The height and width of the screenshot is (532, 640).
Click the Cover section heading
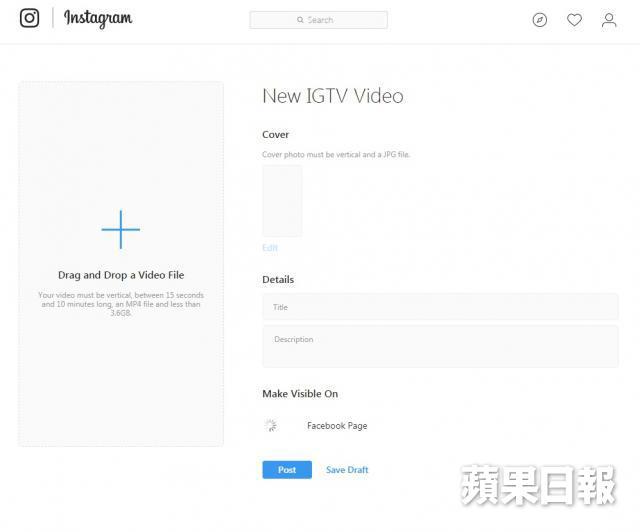coord(276,134)
